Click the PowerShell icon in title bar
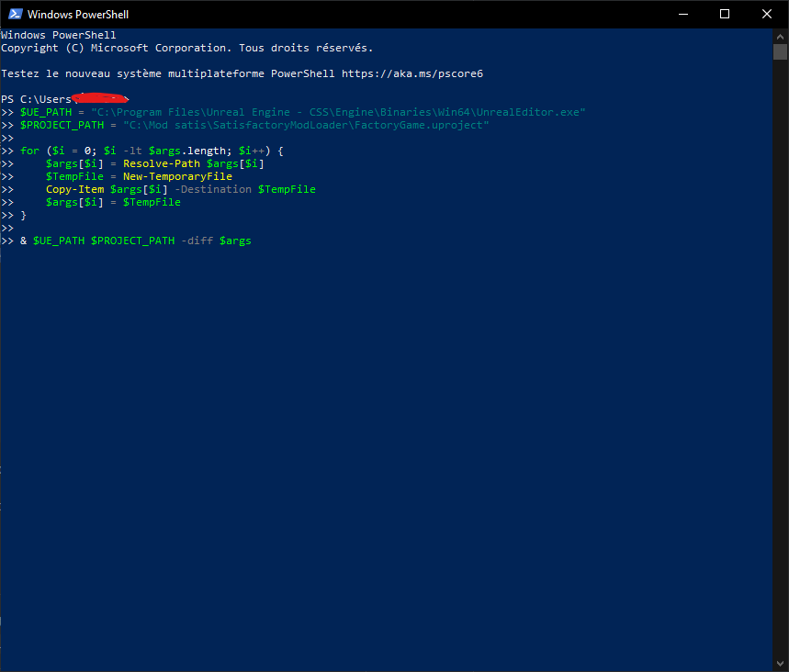789x672 pixels. coord(15,14)
